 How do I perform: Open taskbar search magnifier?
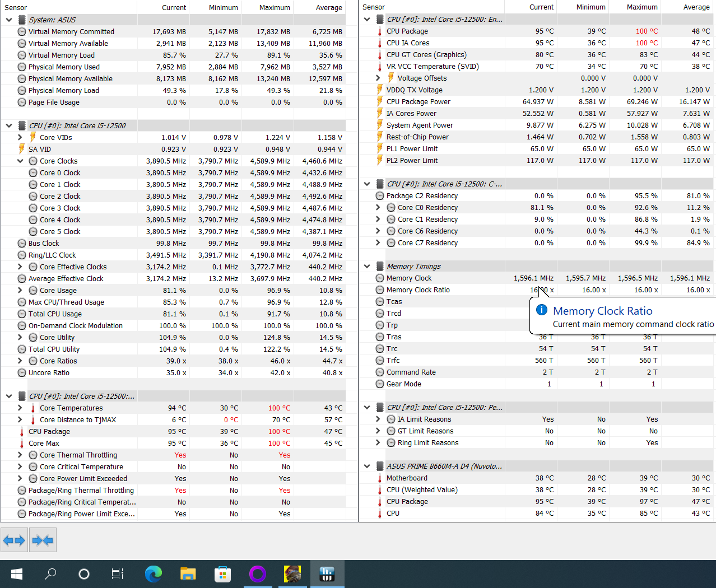coord(50,574)
